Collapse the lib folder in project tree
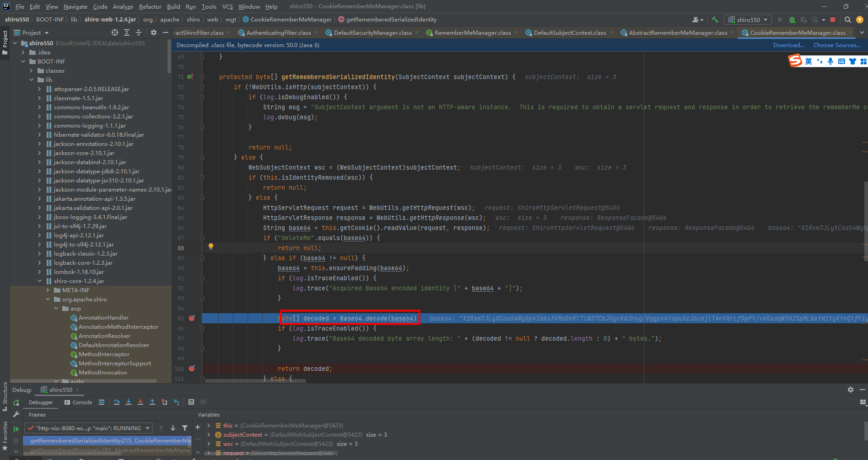 31,80
